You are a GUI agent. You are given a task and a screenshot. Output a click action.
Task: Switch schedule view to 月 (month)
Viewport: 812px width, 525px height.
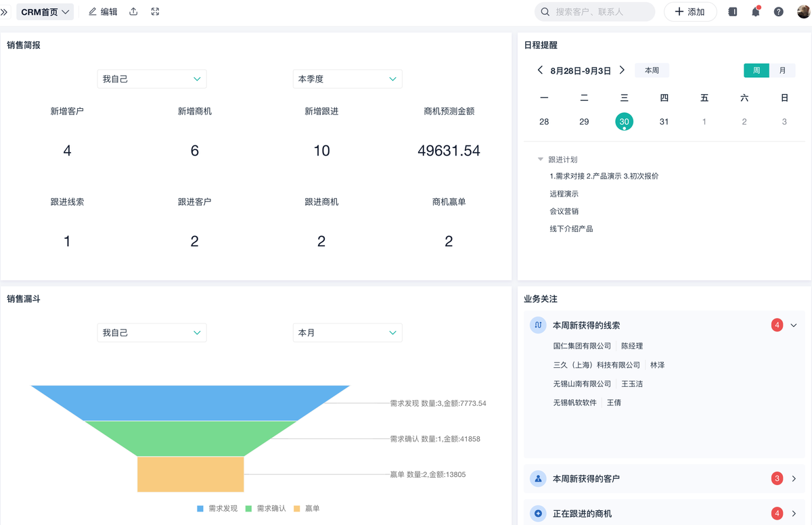point(782,70)
